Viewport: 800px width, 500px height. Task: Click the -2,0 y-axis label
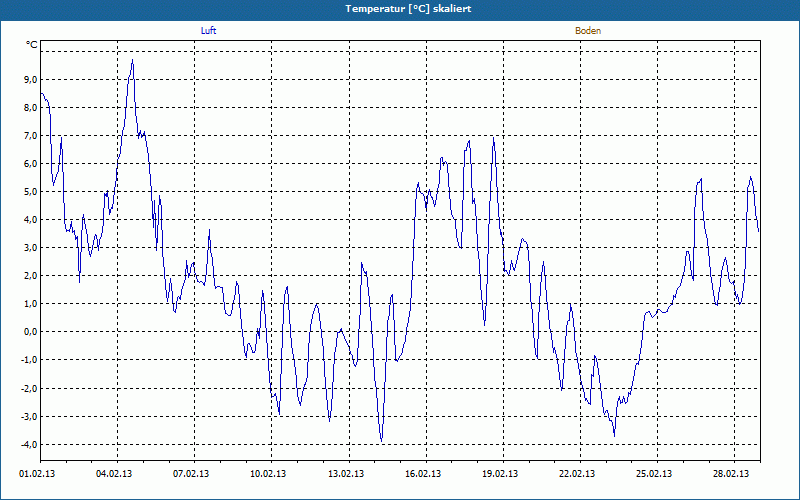tap(29, 388)
